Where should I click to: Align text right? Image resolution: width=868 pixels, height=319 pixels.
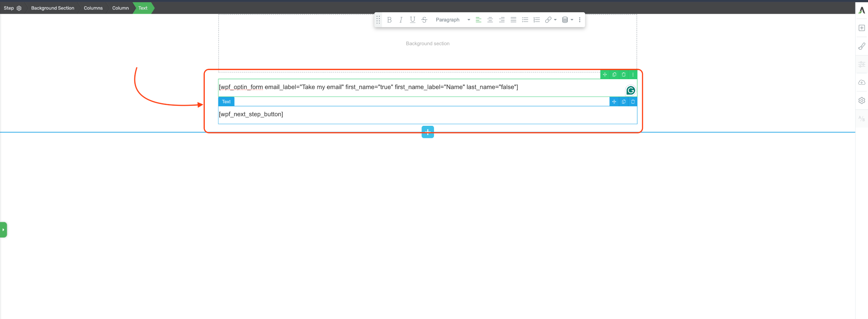click(x=502, y=20)
